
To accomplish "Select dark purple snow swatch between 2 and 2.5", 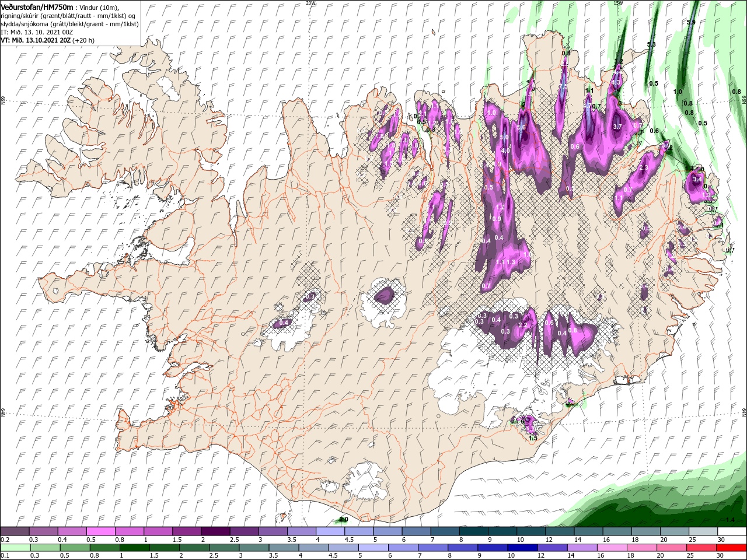I will tap(215, 531).
